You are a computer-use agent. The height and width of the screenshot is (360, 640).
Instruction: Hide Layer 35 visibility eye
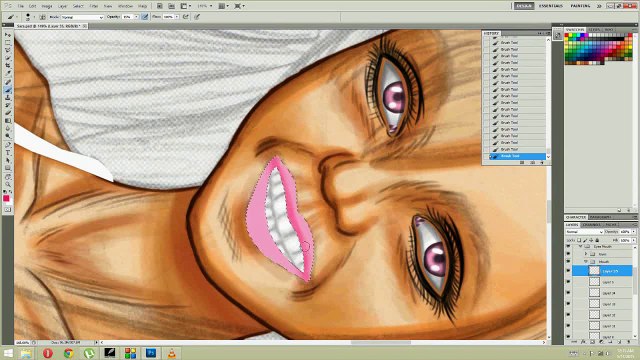(x=568, y=271)
